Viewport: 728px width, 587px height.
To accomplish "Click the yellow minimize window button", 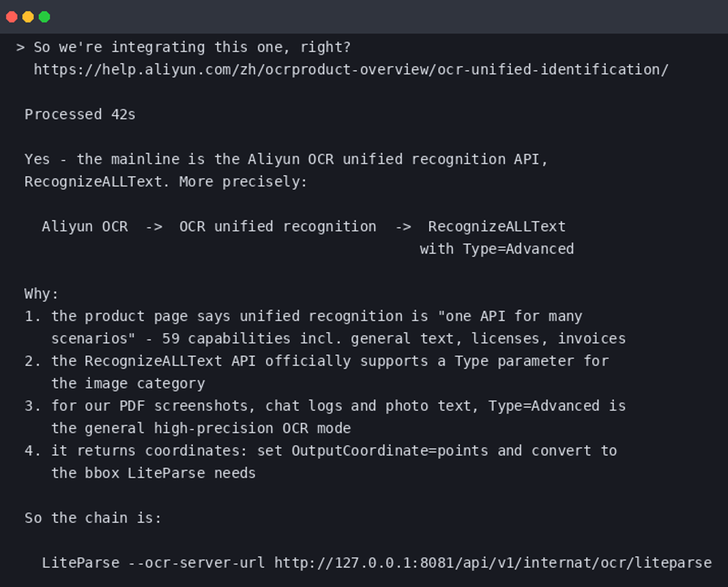I will pos(28,17).
